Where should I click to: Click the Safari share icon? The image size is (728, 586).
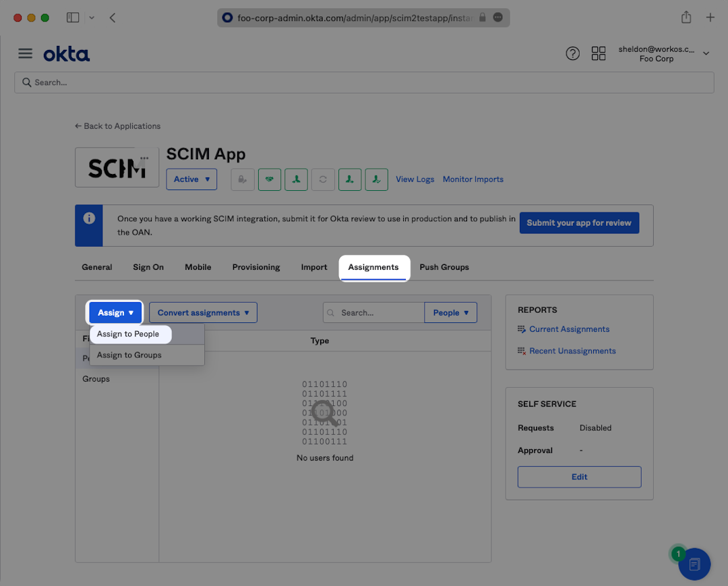coord(686,18)
